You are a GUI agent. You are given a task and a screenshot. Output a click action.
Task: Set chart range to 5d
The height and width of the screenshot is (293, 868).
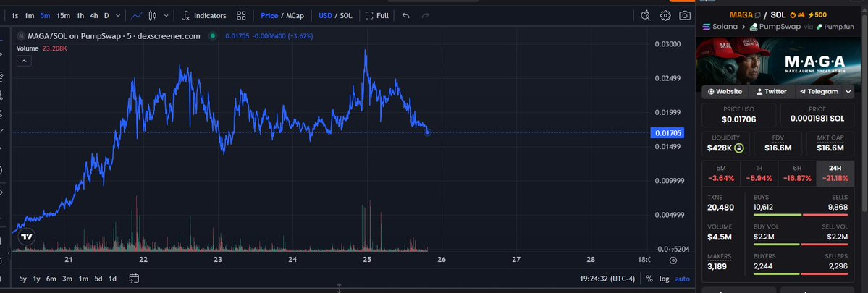98,279
